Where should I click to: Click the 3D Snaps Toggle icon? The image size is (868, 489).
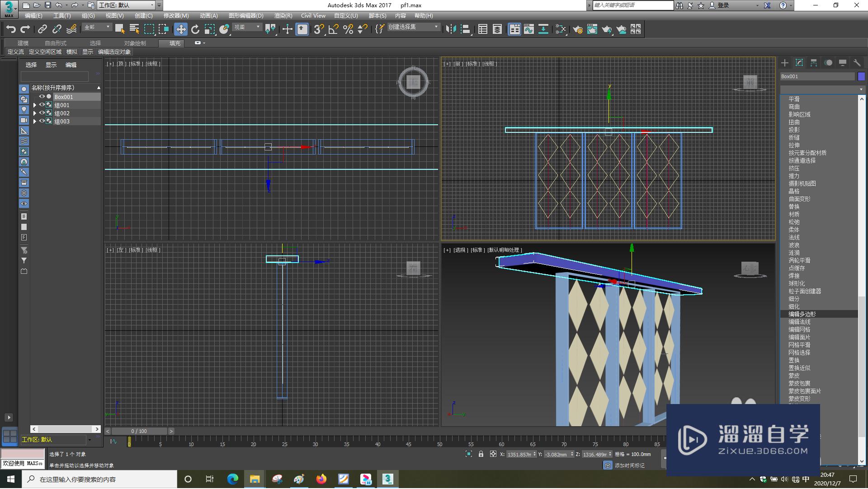319,29
